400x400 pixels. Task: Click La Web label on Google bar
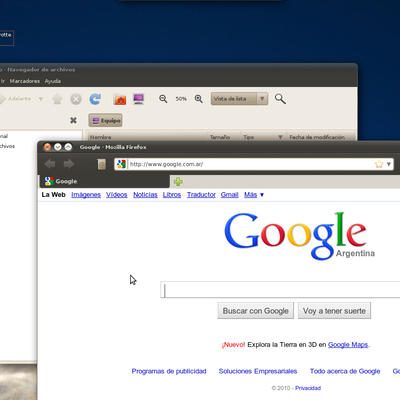click(x=53, y=195)
